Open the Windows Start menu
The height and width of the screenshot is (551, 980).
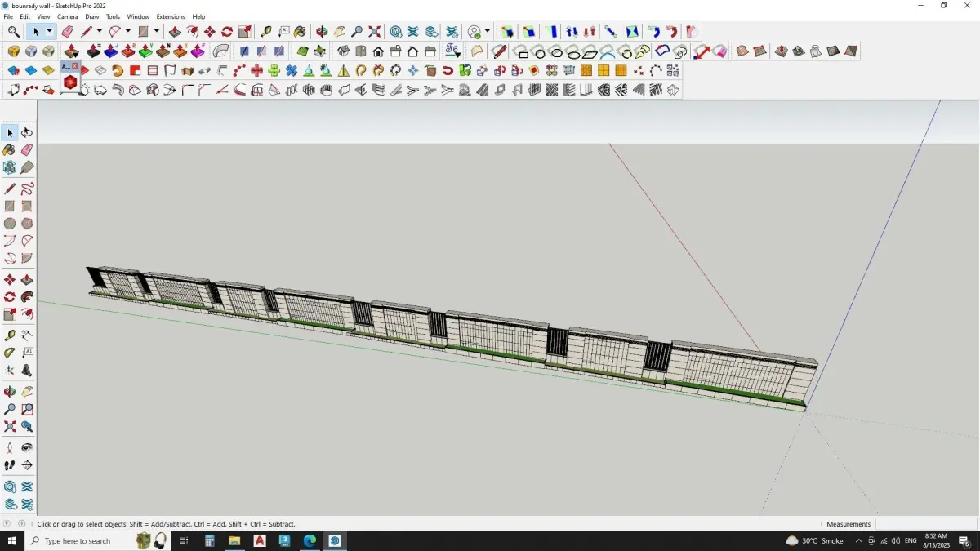click(x=12, y=540)
